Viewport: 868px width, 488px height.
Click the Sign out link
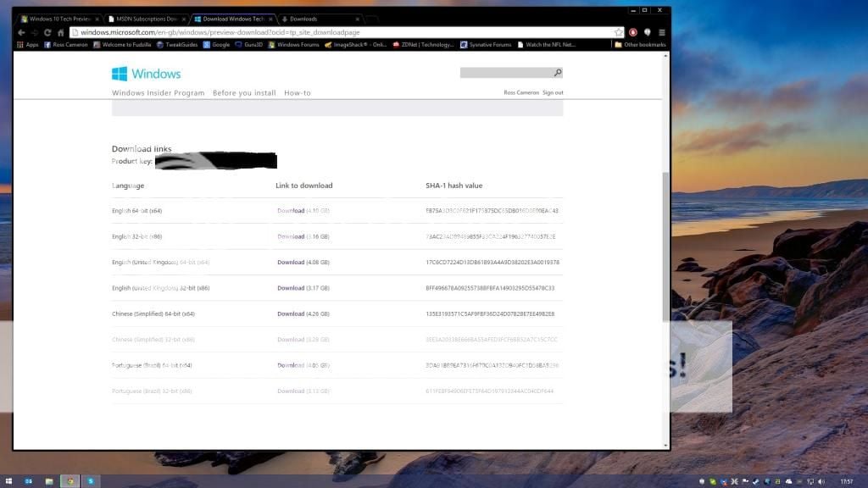point(553,92)
